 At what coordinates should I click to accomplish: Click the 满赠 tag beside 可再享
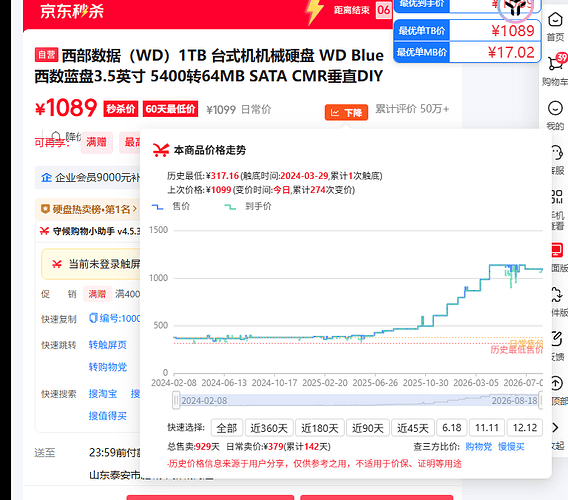coord(96,142)
